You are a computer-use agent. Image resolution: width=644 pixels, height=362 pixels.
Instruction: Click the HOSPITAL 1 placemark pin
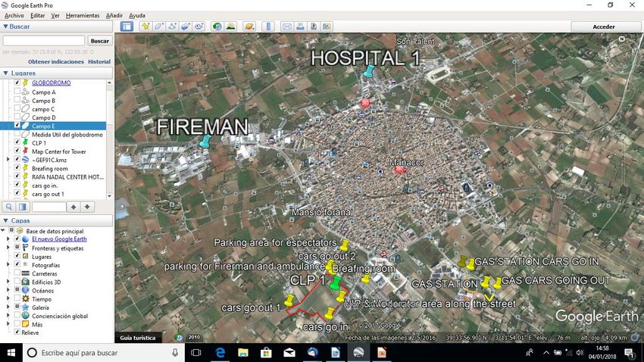click(x=368, y=71)
